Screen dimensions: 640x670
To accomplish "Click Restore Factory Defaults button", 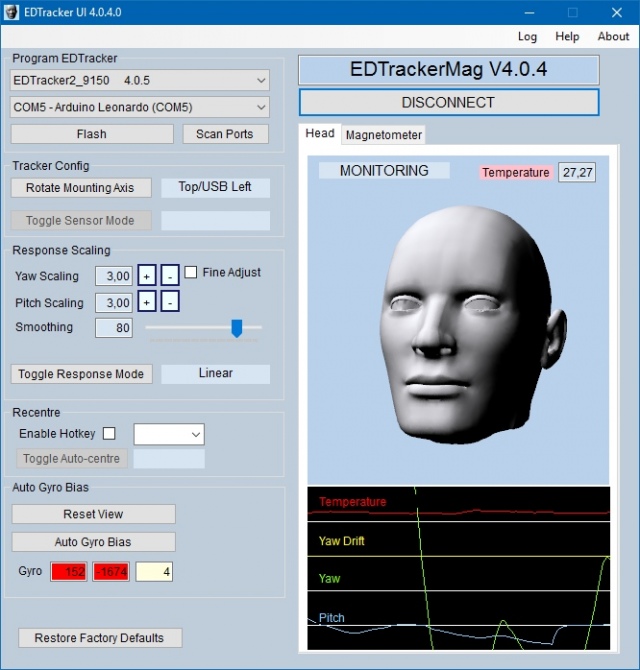I will [x=100, y=638].
